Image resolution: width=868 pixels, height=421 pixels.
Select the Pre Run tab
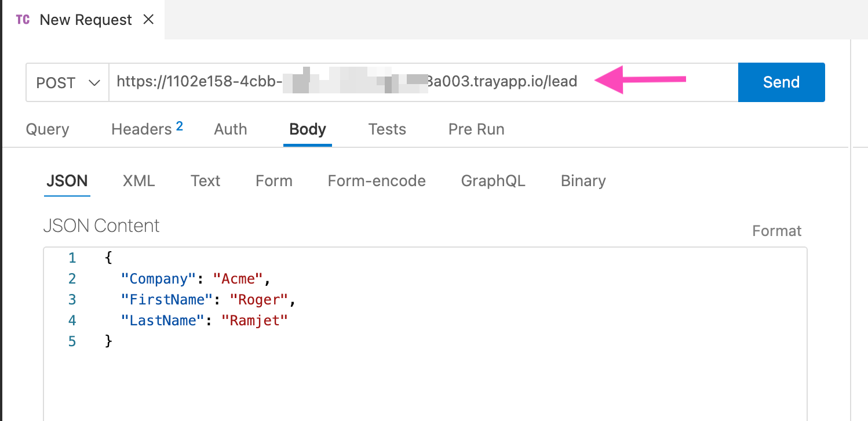coord(476,129)
